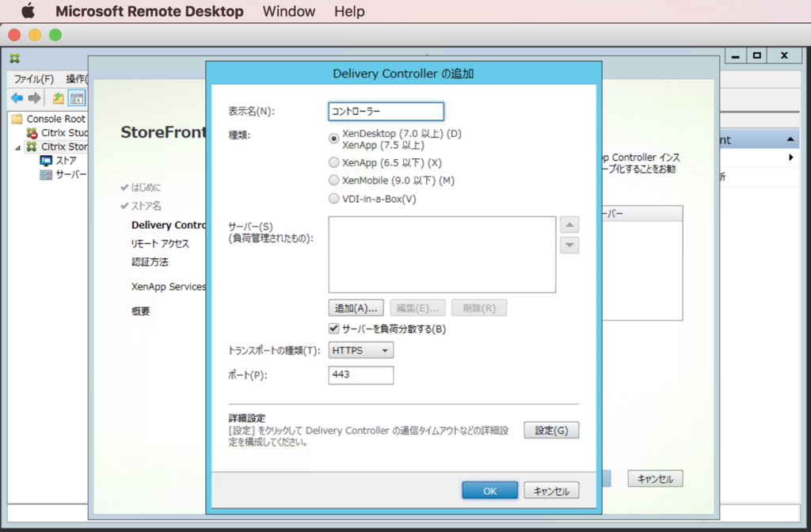
Task: Select Citrix StoreFront tree node
Action: 57,146
